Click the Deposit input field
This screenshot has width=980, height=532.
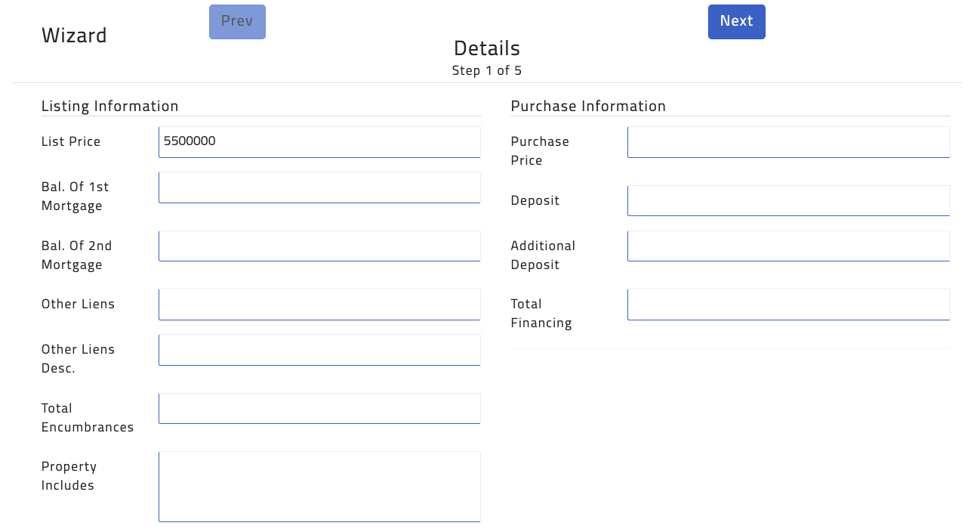coord(787,200)
